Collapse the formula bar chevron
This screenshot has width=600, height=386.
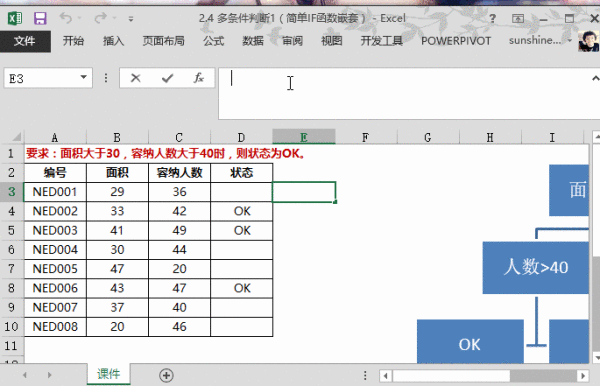pos(595,78)
